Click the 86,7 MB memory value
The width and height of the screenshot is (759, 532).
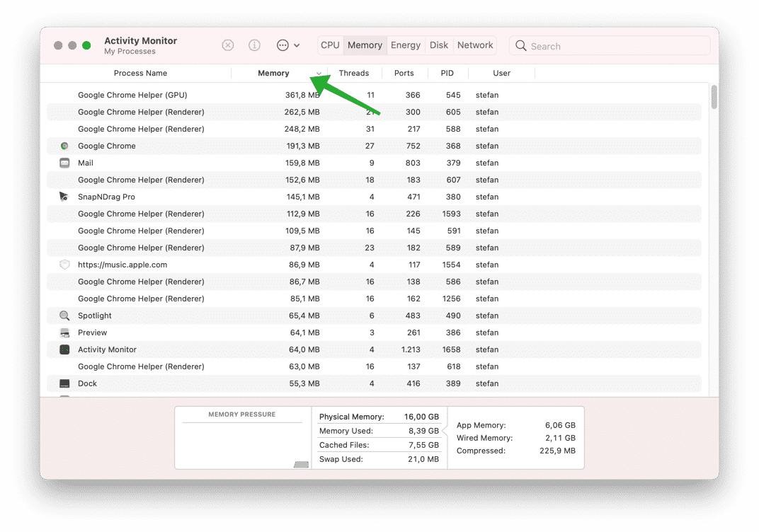[x=305, y=282]
